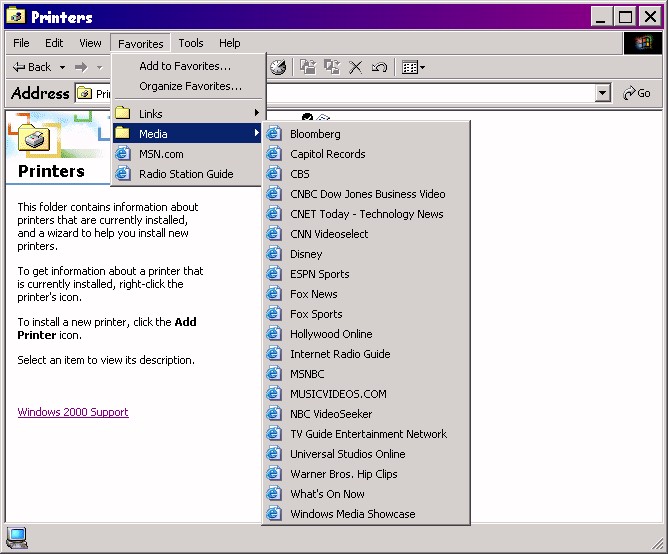Open the File menu
This screenshot has width=668, height=554.
[21, 43]
